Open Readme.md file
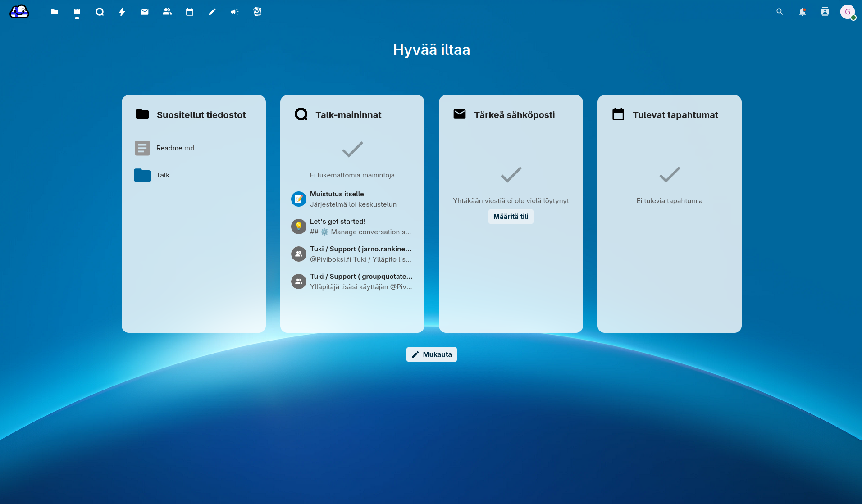The image size is (862, 504). pos(194,148)
